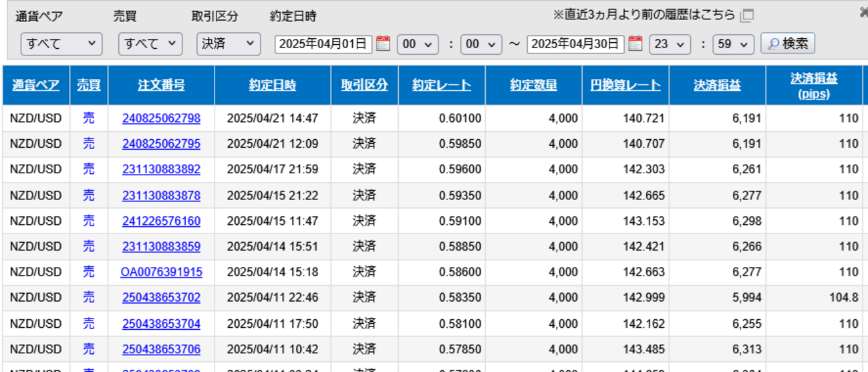The width and height of the screenshot is (868, 372).
Task: Open the end minute 59 dropdown
Action: (x=734, y=44)
